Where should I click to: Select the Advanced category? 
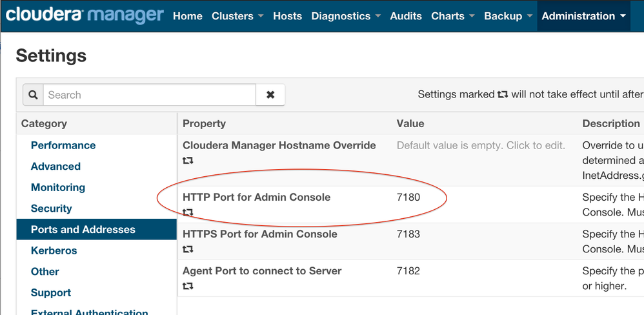click(55, 167)
